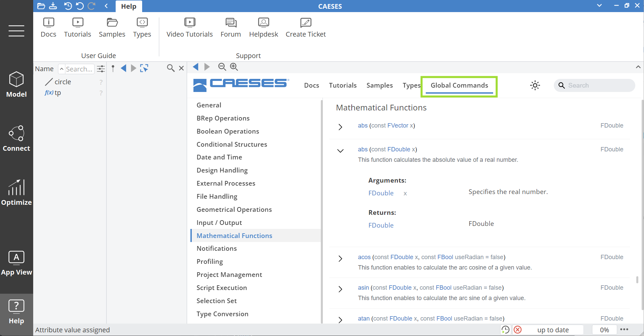Screen dimensions: 644x336
Task: Expand the asin function entry
Action: point(340,289)
